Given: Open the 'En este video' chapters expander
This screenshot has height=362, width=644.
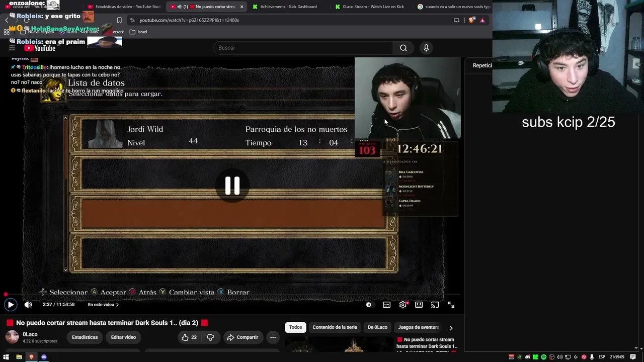Looking at the screenshot, I should pos(103,305).
